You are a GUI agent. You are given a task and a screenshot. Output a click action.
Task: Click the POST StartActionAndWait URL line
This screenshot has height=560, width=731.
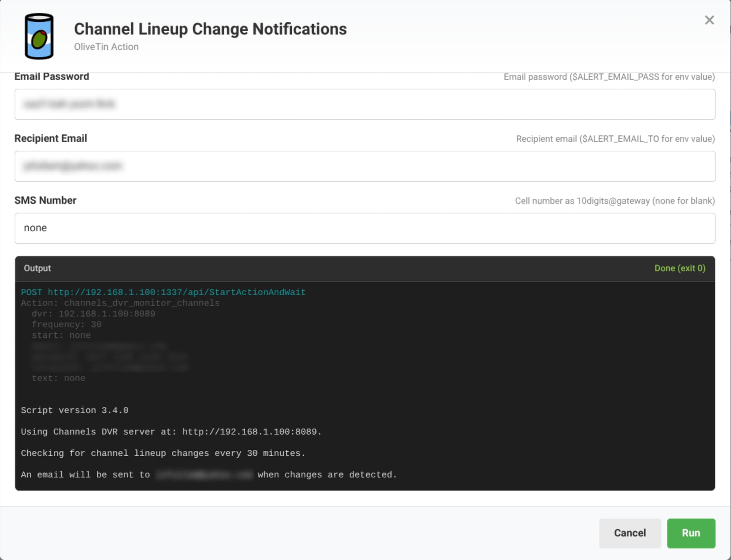pyautogui.click(x=163, y=292)
